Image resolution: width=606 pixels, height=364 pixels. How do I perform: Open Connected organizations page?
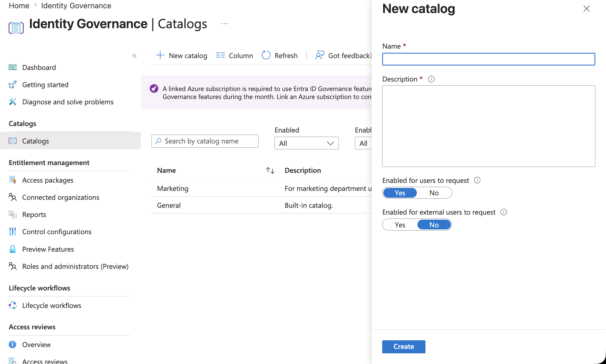pyautogui.click(x=61, y=197)
